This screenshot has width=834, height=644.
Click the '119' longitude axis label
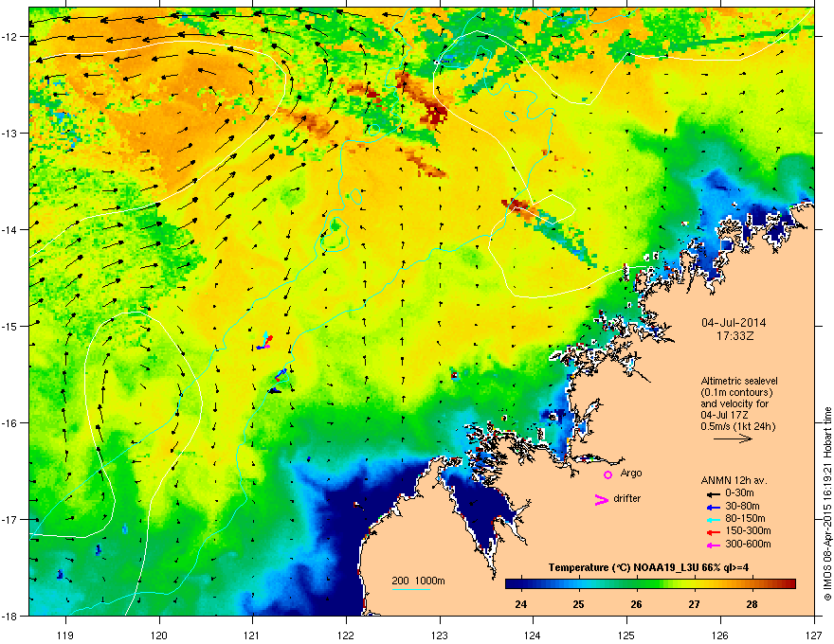[x=65, y=635]
